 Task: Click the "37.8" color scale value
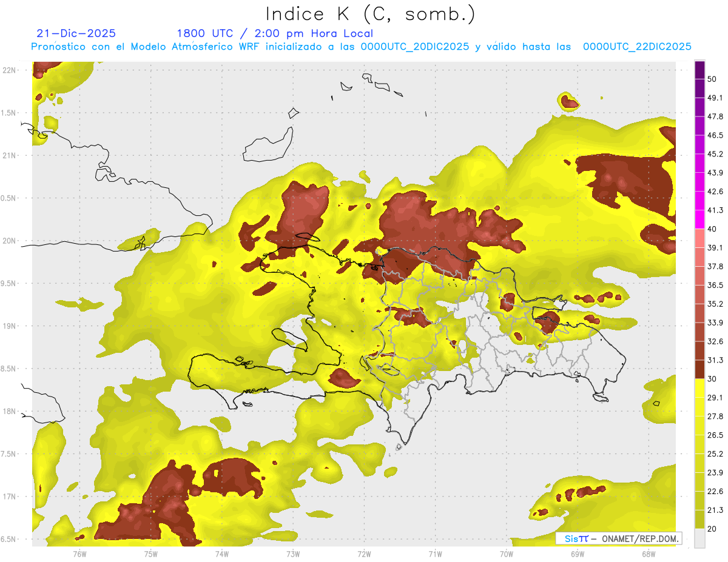coord(715,267)
